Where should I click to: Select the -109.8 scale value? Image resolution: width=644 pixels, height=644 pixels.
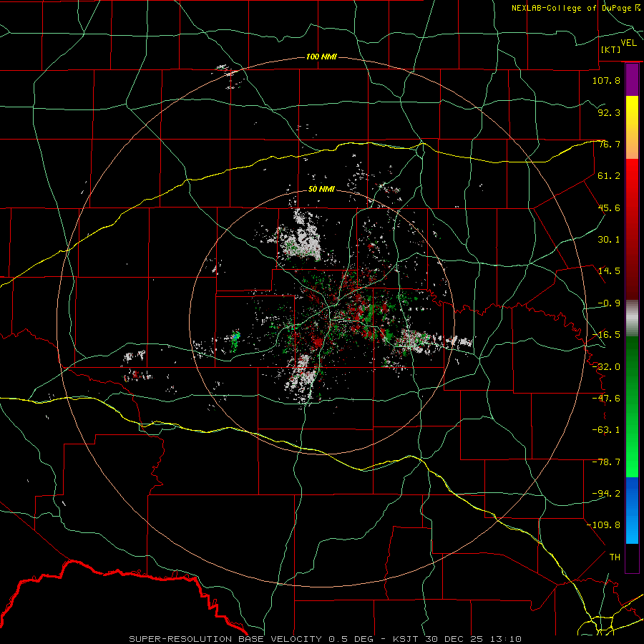click(x=603, y=525)
